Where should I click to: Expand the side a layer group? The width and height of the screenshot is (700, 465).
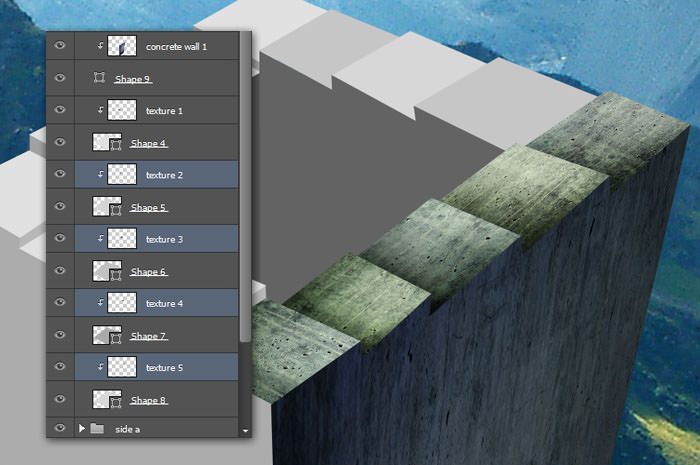(x=82, y=428)
